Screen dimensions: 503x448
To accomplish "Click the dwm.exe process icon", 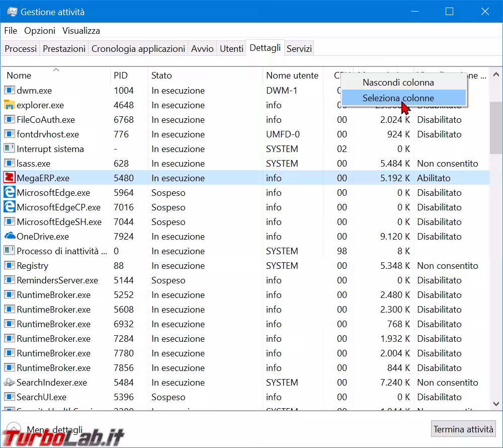I will pyautogui.click(x=10, y=91).
